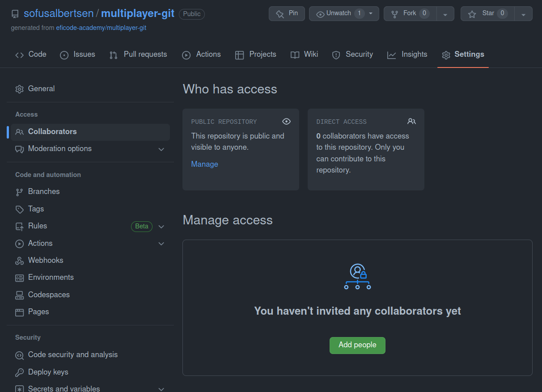Screen dimensions: 542x392
Task: Click the fork count badge showing 0
Action: point(424,13)
